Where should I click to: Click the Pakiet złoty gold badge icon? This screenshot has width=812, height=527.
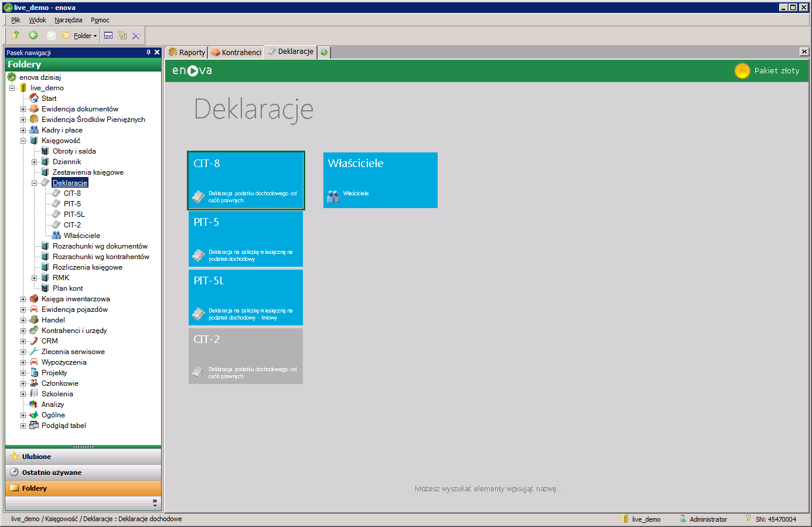(x=742, y=70)
